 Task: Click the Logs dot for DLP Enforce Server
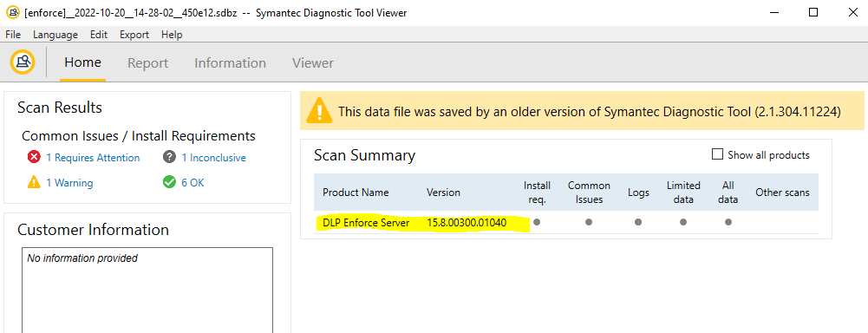click(638, 222)
